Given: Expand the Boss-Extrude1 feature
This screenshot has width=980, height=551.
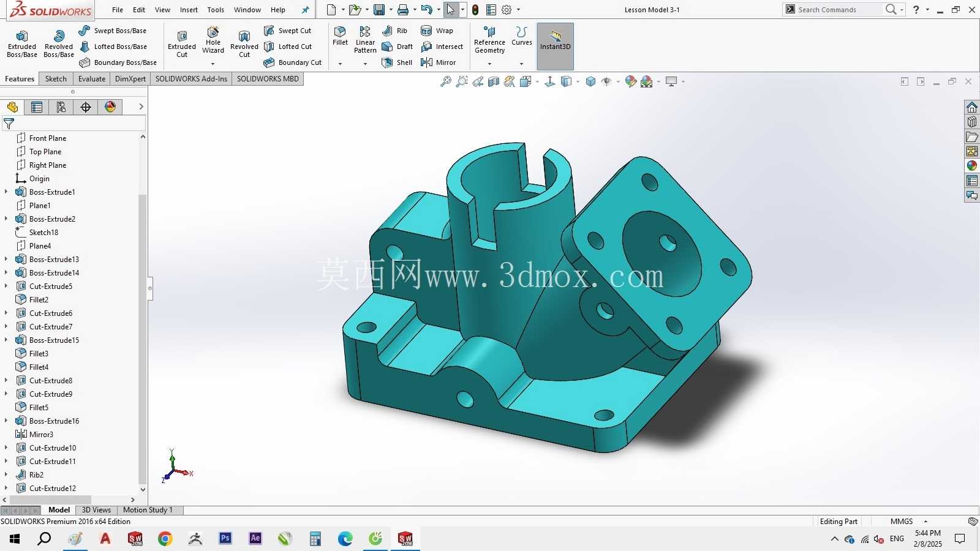Looking at the screenshot, I should (x=6, y=192).
